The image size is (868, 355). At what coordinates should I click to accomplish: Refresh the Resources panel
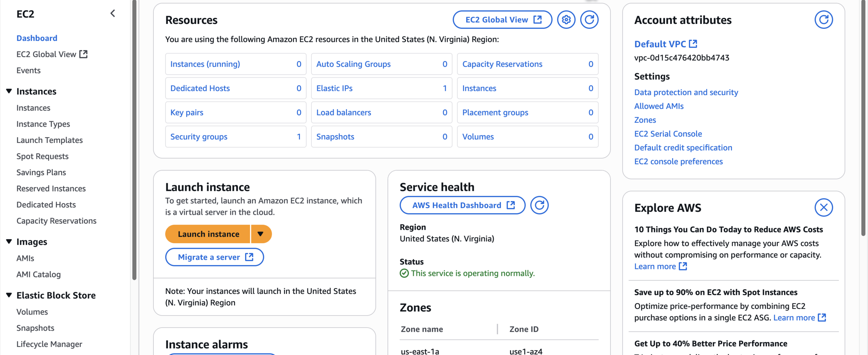tap(589, 20)
